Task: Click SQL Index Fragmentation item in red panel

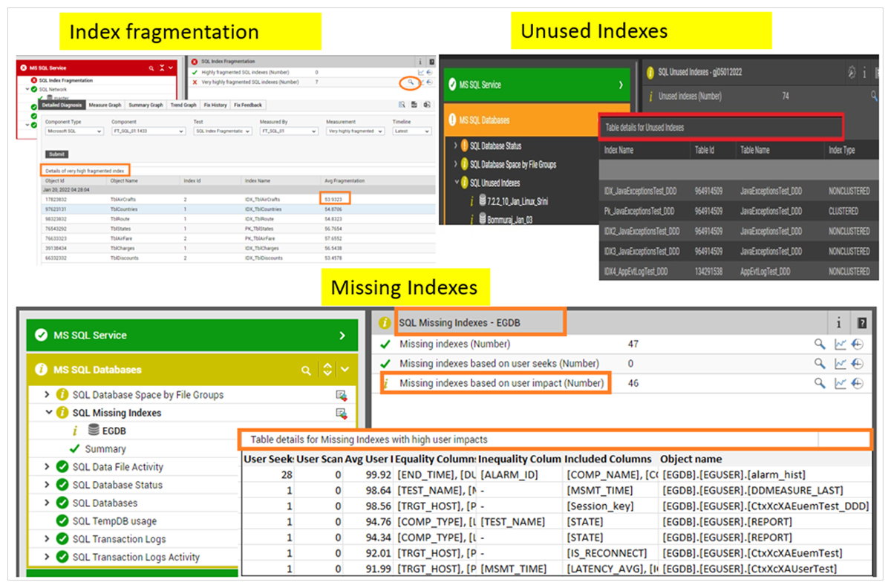Action: [65, 80]
